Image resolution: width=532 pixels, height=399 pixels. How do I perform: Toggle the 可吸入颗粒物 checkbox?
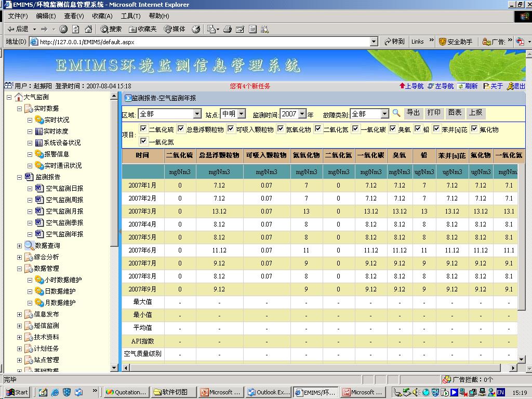pos(231,129)
